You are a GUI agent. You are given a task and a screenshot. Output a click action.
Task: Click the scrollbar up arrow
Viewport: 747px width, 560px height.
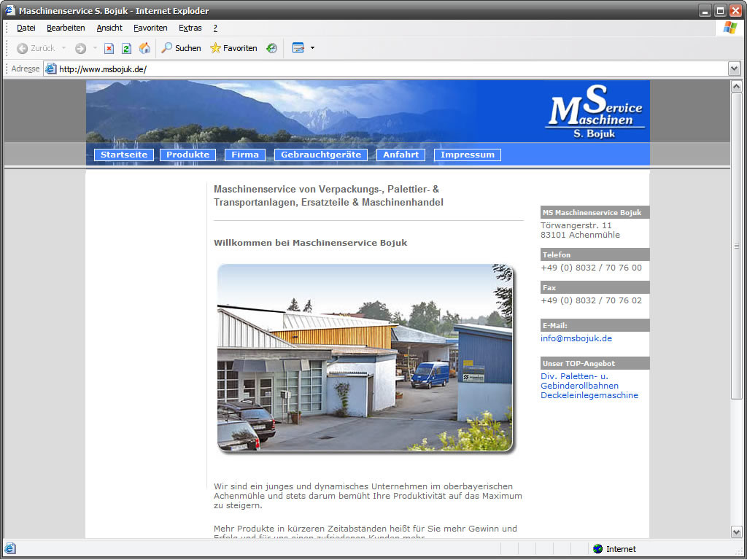point(736,87)
